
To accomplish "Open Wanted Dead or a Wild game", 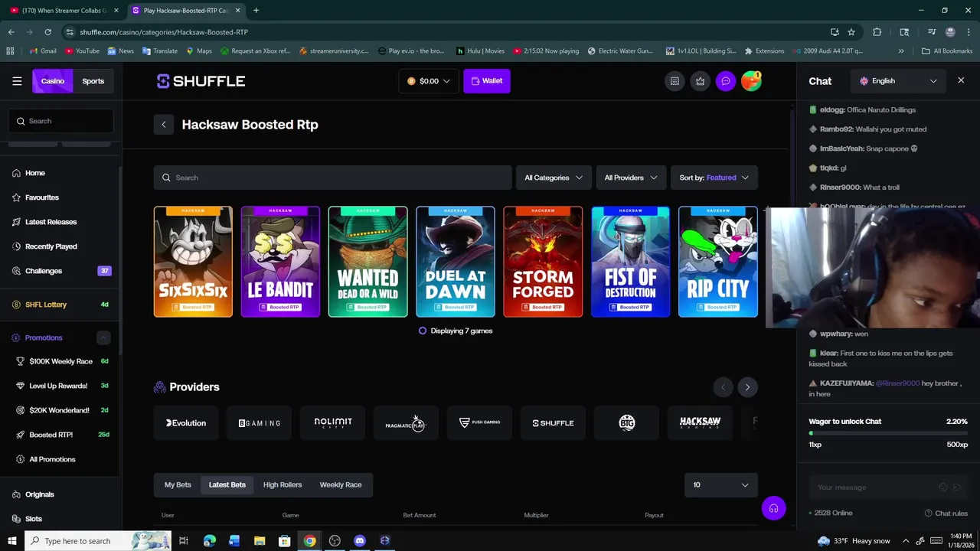I will pos(368,262).
